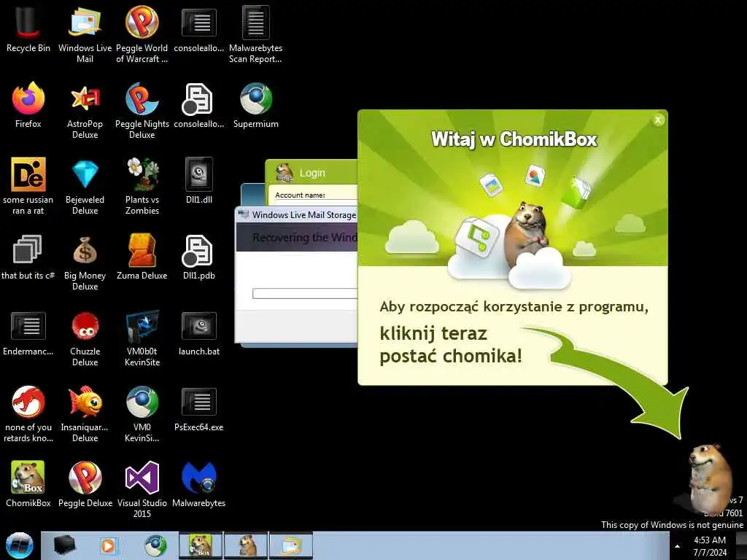Open Supermium taskbar icon
The height and width of the screenshot is (560, 747).
(x=156, y=545)
